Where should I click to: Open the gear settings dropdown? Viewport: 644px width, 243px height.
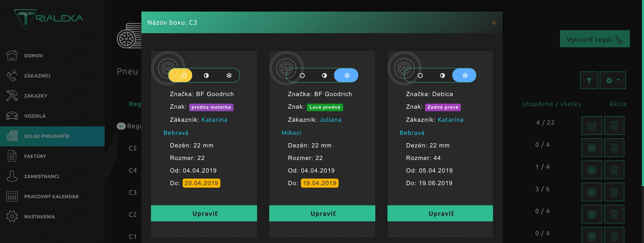click(x=613, y=80)
